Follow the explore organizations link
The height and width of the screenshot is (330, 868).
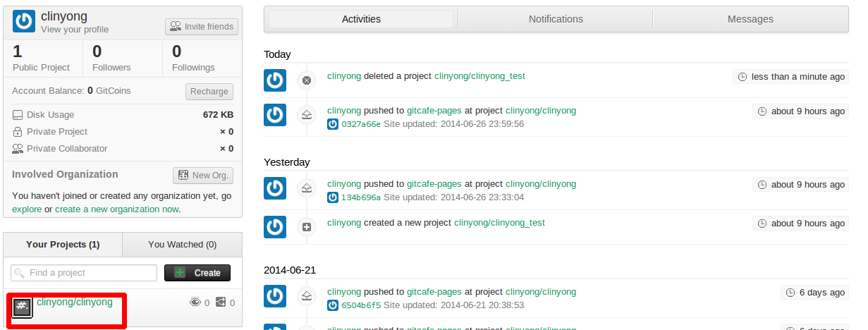pyautogui.click(x=27, y=209)
